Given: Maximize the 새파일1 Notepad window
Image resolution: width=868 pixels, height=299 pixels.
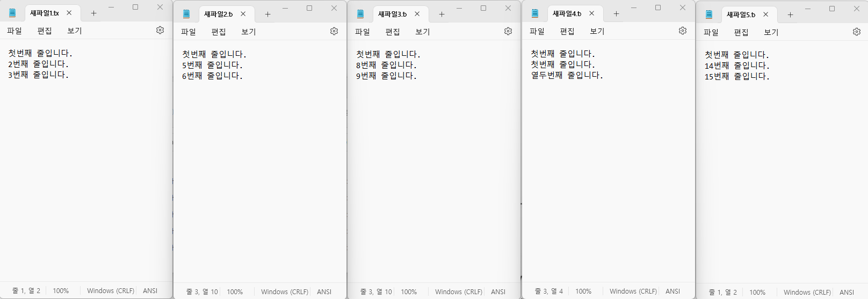Looking at the screenshot, I should click(135, 7).
